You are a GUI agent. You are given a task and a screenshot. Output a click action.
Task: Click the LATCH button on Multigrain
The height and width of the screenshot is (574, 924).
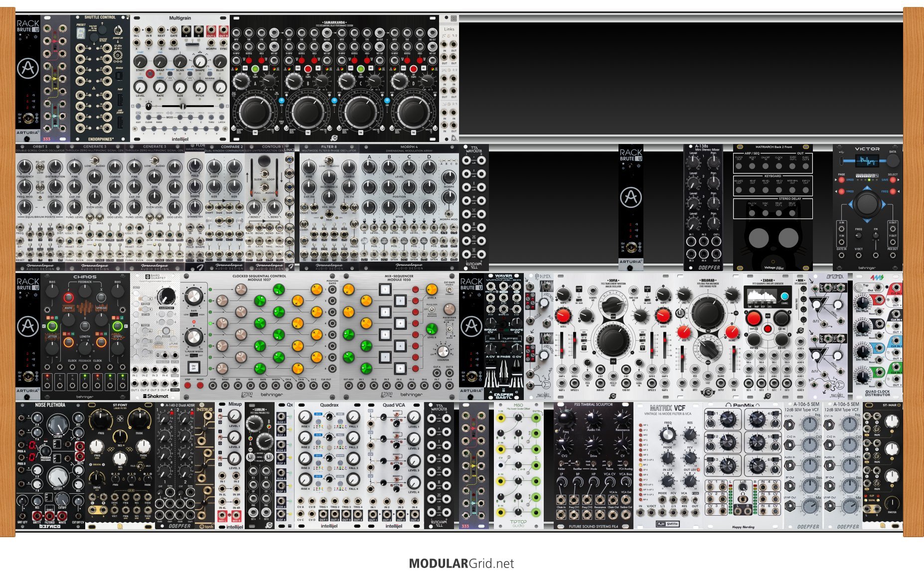tap(222, 118)
